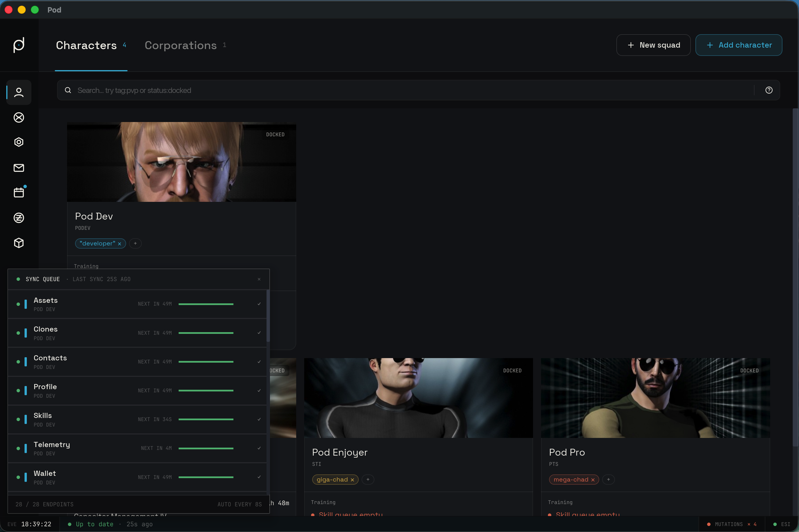Select the Contacts sync queue row

pyautogui.click(x=137, y=362)
